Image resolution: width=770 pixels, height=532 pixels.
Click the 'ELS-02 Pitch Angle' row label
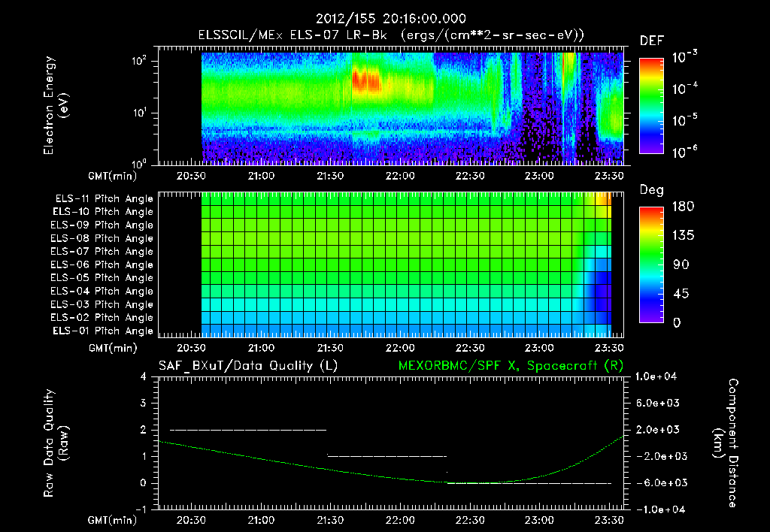pyautogui.click(x=102, y=318)
